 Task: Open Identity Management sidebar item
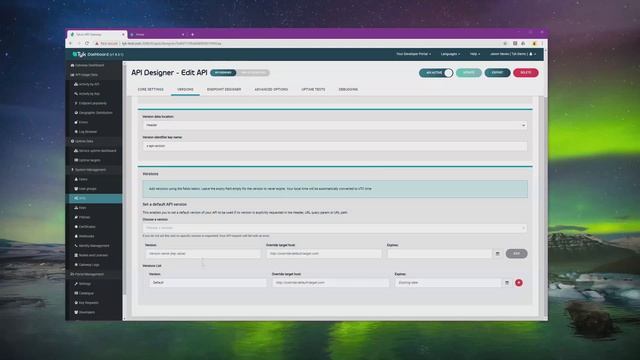click(93, 246)
